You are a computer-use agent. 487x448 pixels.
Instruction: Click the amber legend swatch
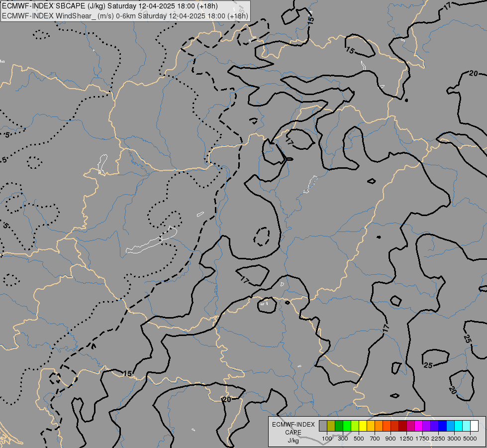tap(371, 426)
